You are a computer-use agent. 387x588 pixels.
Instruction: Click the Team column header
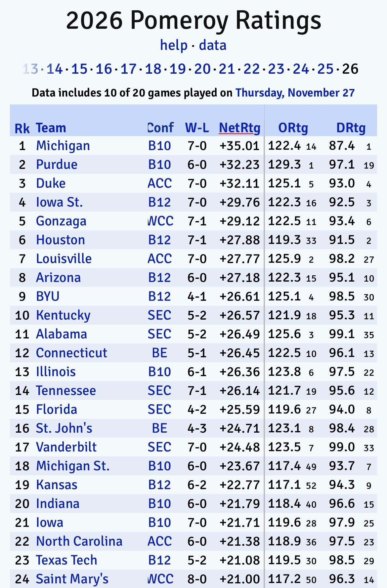pyautogui.click(x=51, y=128)
